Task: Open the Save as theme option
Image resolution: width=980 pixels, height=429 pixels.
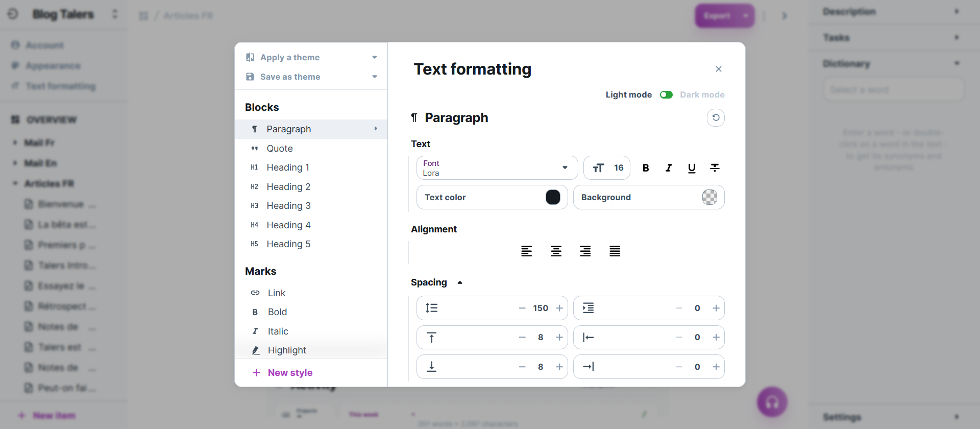Action: click(311, 77)
